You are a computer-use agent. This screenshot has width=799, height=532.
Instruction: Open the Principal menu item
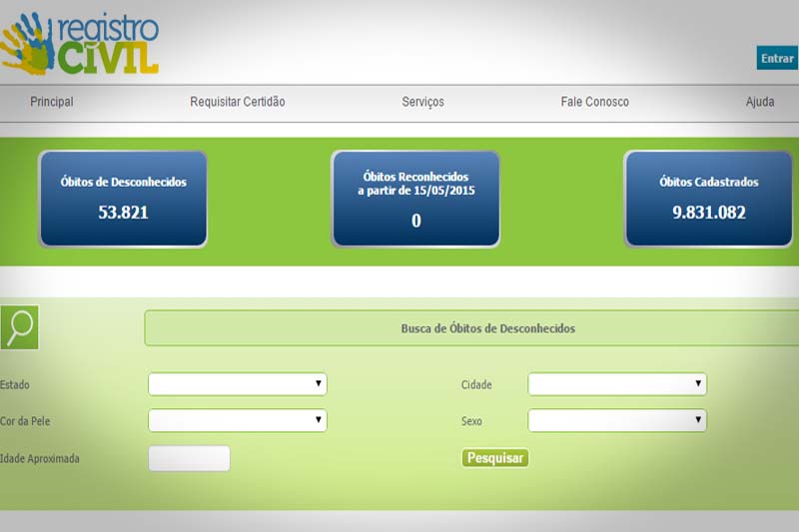[52, 102]
